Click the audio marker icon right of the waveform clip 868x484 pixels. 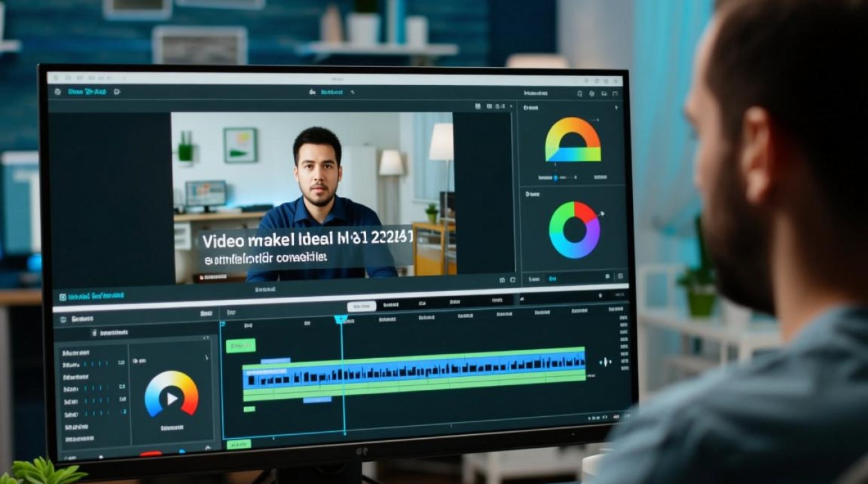pyautogui.click(x=605, y=362)
